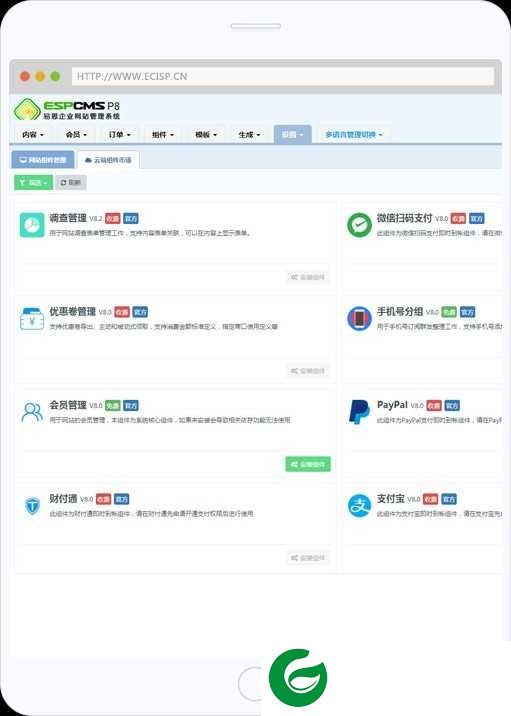The width and height of the screenshot is (511, 716).
Task: Click the 优惠卷管理 component title
Action: [x=73, y=312]
